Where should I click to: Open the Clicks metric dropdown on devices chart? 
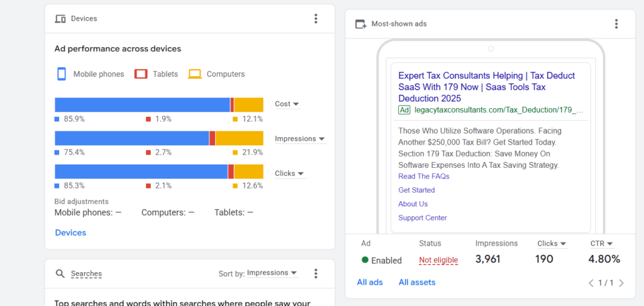pyautogui.click(x=289, y=173)
